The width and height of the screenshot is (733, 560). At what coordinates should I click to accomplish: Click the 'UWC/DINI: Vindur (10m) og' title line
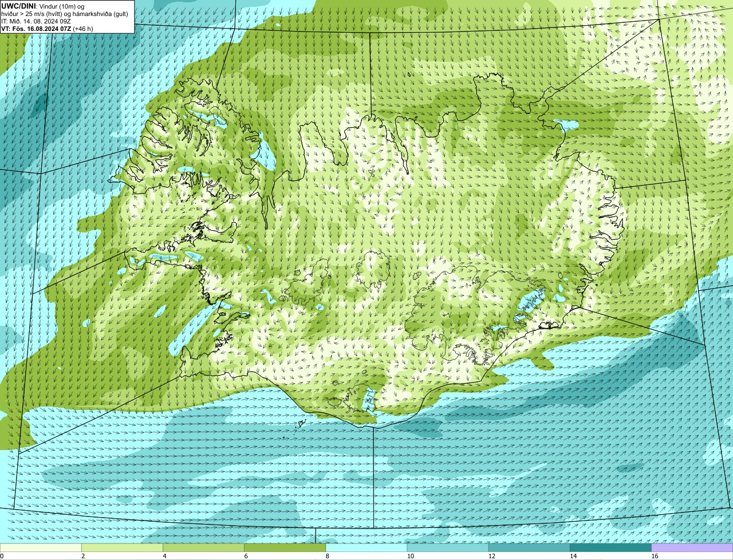[x=43, y=6]
